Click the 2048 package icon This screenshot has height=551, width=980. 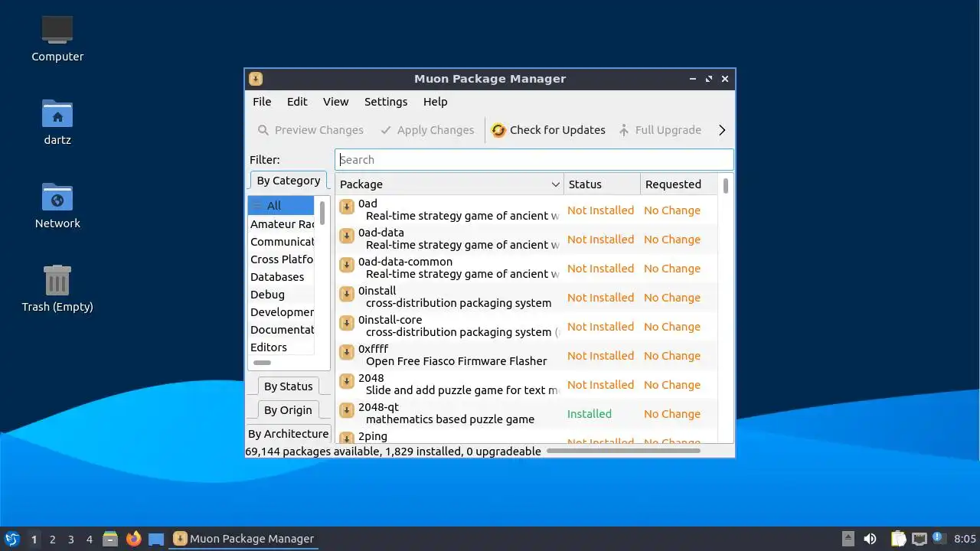click(347, 382)
